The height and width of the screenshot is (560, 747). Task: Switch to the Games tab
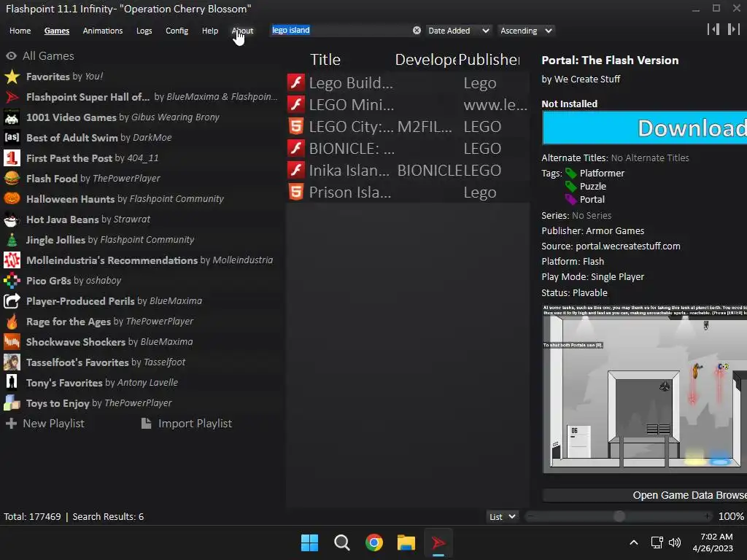[x=57, y=31]
